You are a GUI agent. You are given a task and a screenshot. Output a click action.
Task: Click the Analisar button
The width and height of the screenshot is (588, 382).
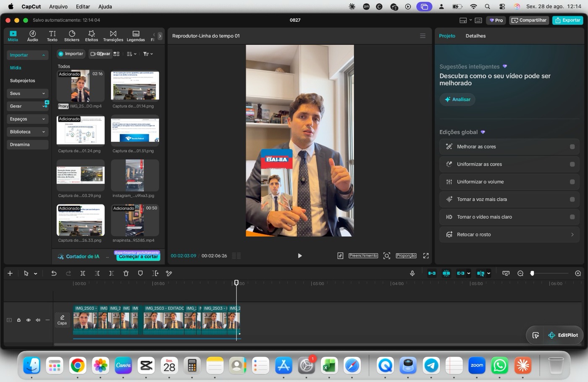[x=457, y=99]
